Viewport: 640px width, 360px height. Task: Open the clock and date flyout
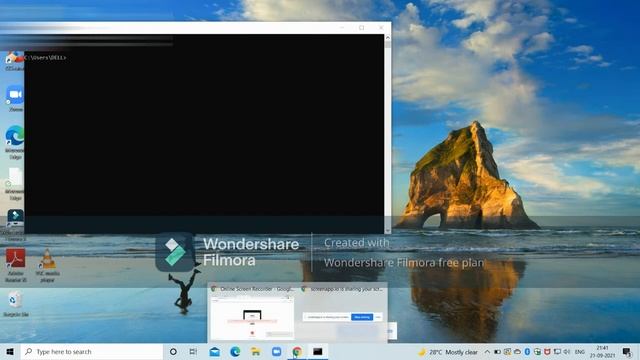[x=602, y=352]
